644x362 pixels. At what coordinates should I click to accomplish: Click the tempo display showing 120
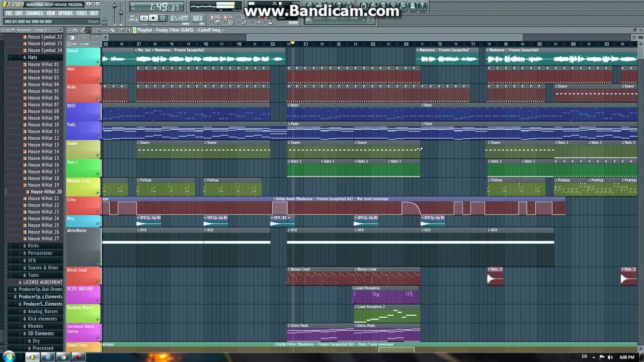180,18
